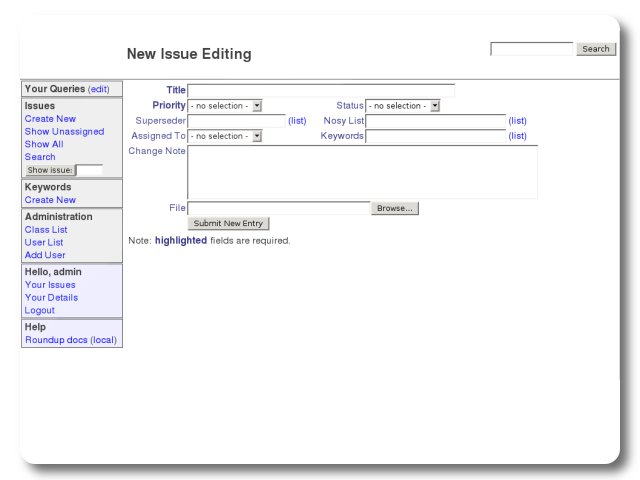Open the Assigned To dropdown
640x480 pixels.
(x=225, y=136)
